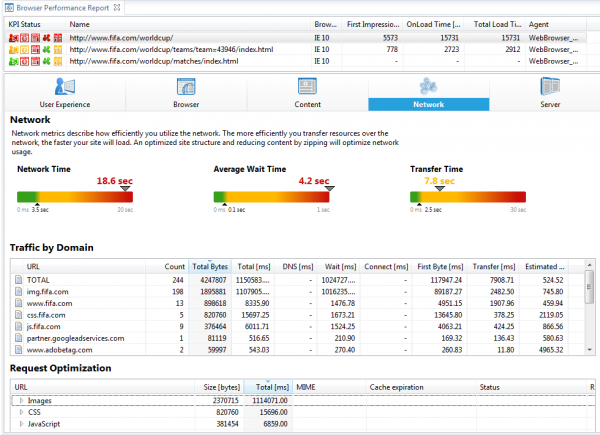The height and width of the screenshot is (435, 600).
Task: Click the green Network KPI icon for the matches/index.html row
Action: [x=47, y=61]
